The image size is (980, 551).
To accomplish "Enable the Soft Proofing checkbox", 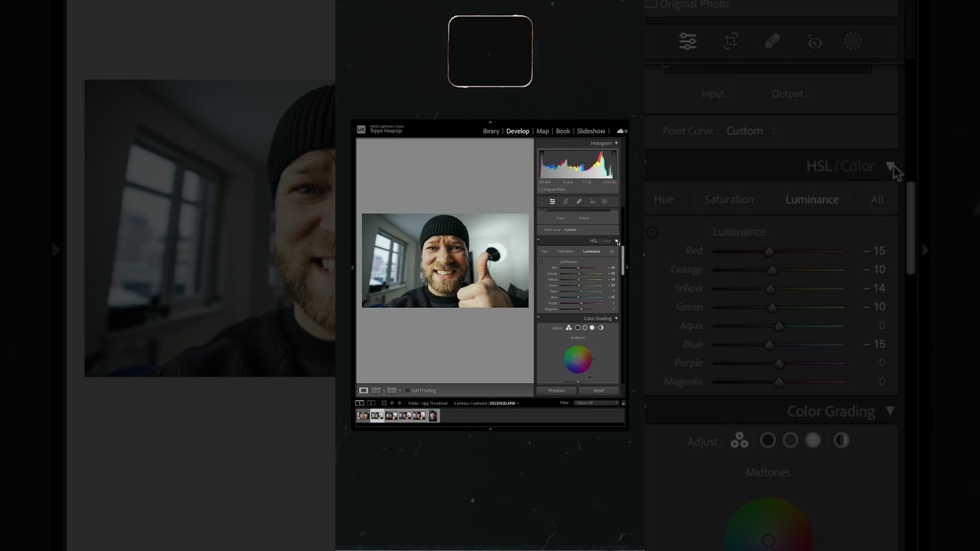I will point(407,390).
